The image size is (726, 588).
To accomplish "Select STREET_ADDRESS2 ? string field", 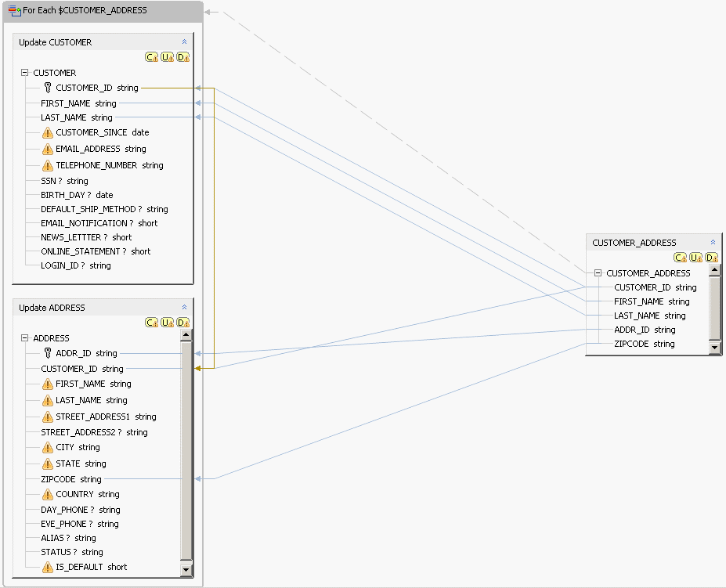I will pyautogui.click(x=94, y=432).
